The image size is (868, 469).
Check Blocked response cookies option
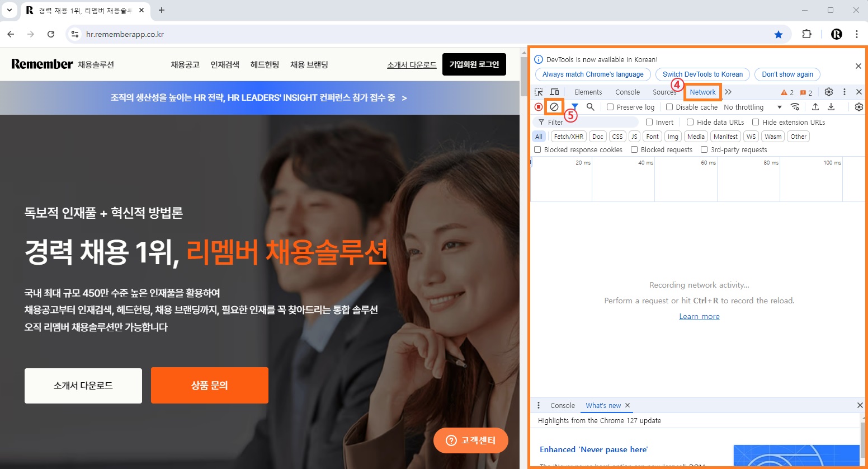[537, 149]
